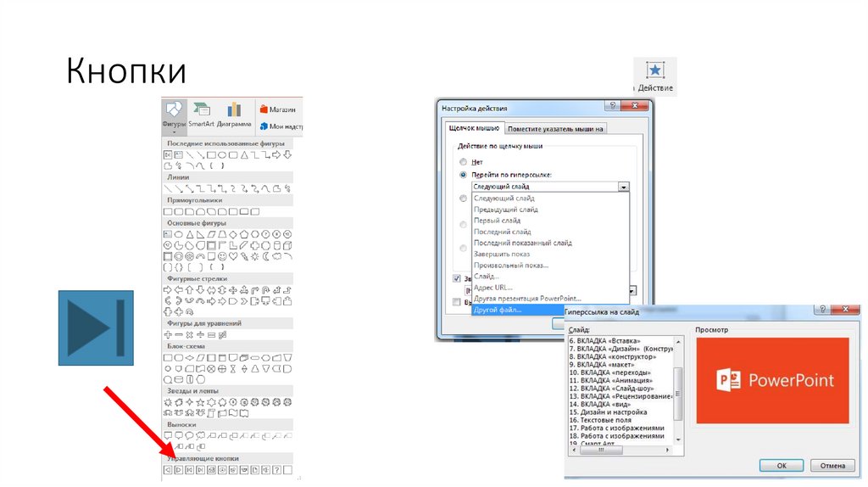
Task: Pick the sun shape in Основные фигуры
Action: [x=255, y=256]
